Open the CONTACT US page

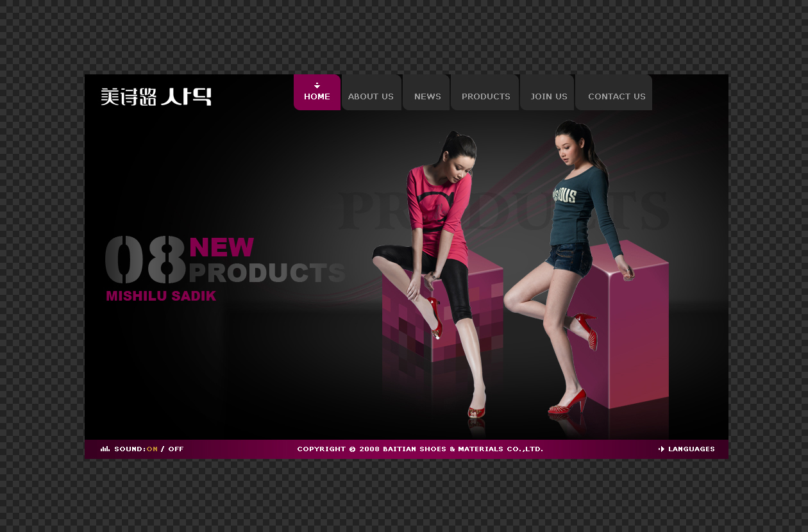(616, 97)
